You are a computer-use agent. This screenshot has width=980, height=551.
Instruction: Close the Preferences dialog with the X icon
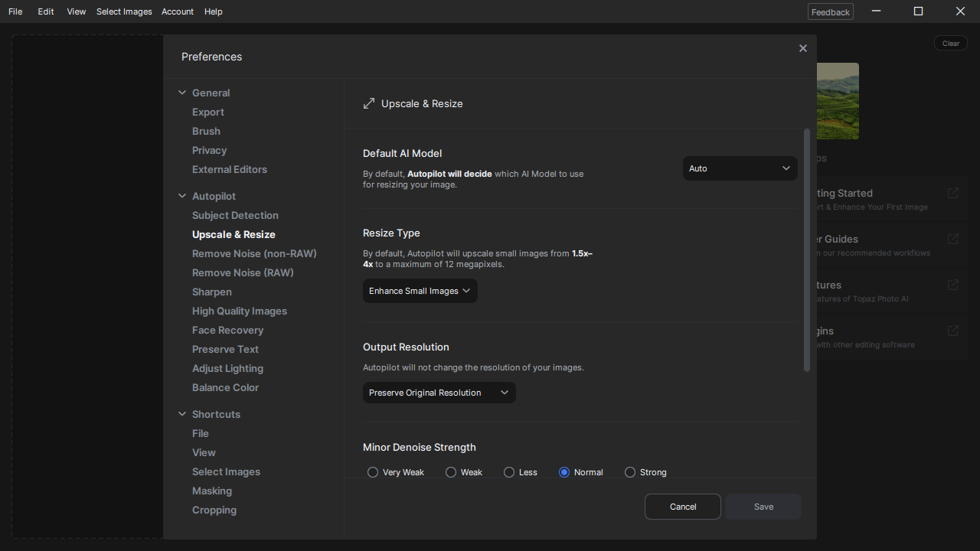802,48
